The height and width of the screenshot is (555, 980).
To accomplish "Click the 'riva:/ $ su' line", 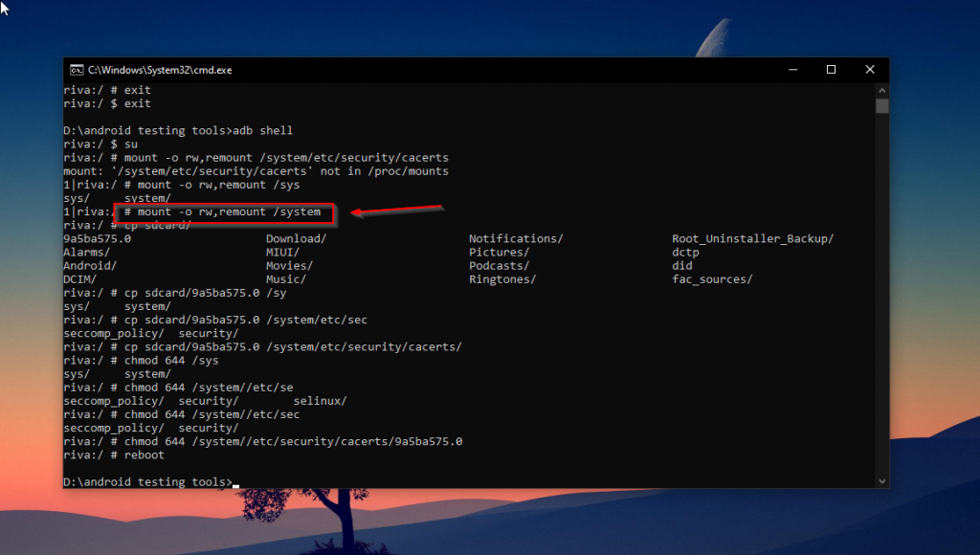I will pyautogui.click(x=100, y=144).
